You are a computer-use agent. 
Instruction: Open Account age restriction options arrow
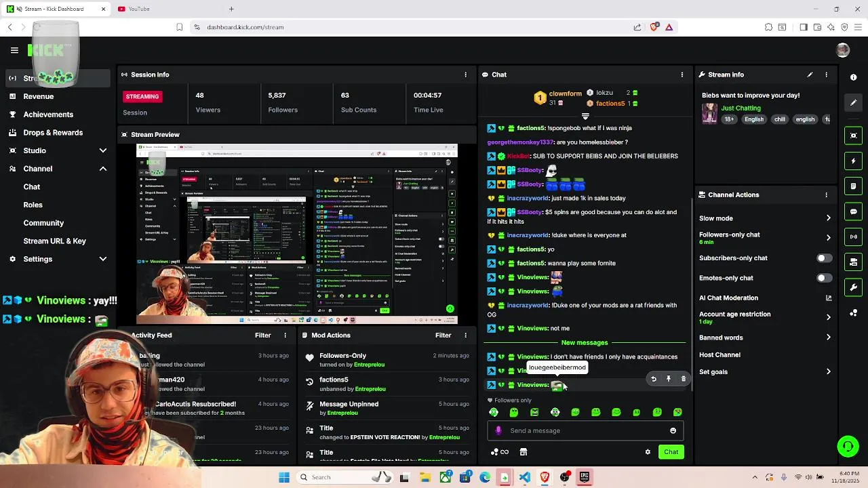[x=828, y=317]
